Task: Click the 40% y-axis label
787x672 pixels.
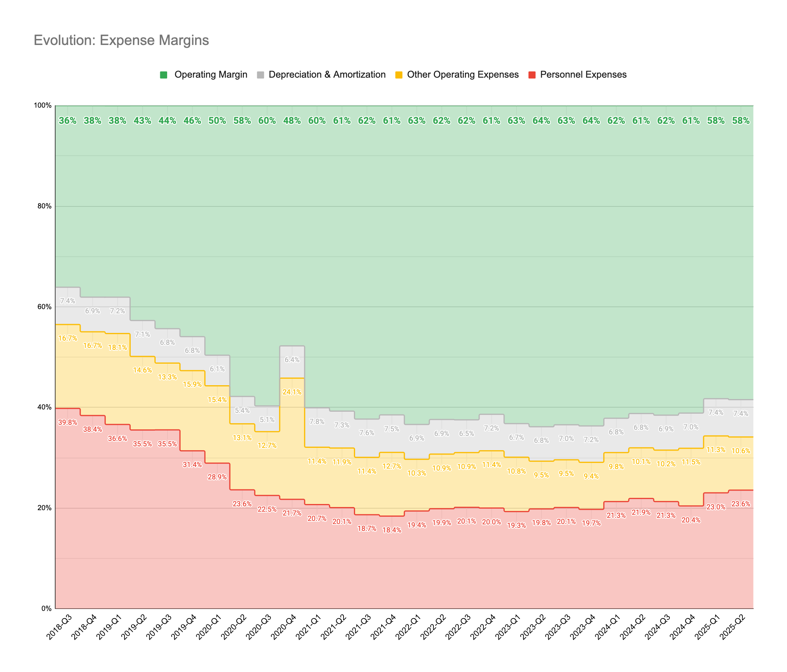Action: pos(44,407)
